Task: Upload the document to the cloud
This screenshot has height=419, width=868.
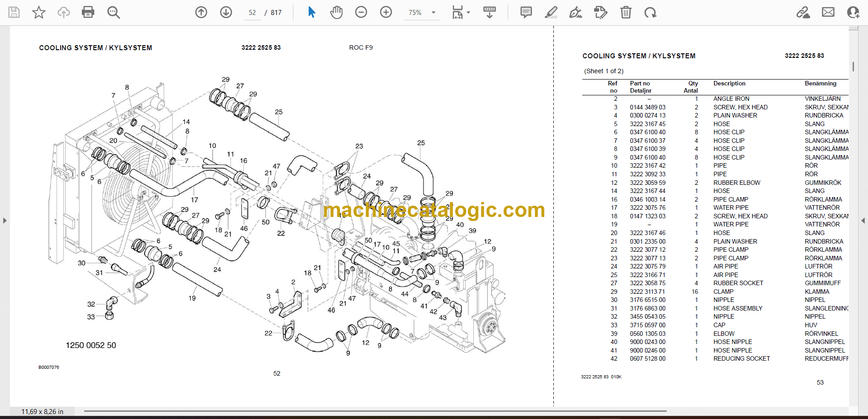Action: [64, 12]
